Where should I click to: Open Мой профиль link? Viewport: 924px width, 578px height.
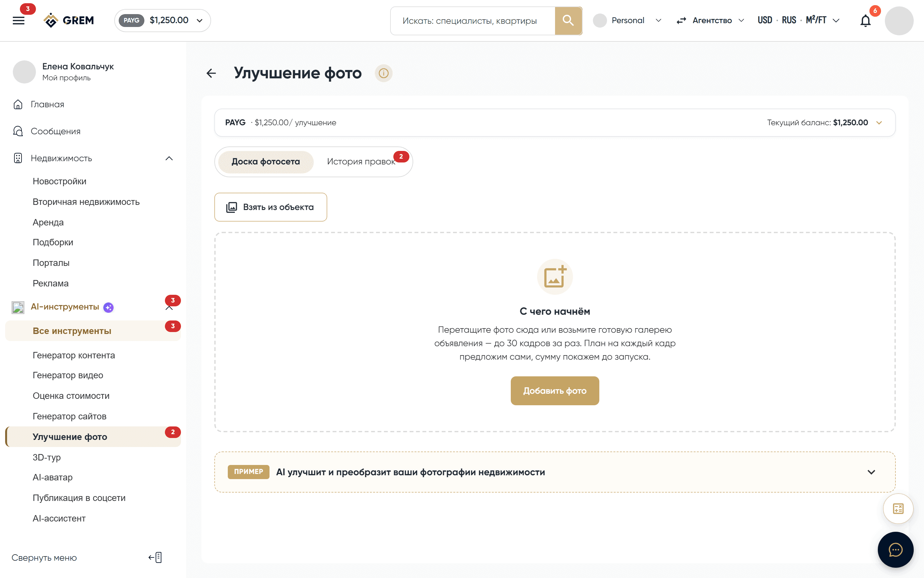coord(66,78)
